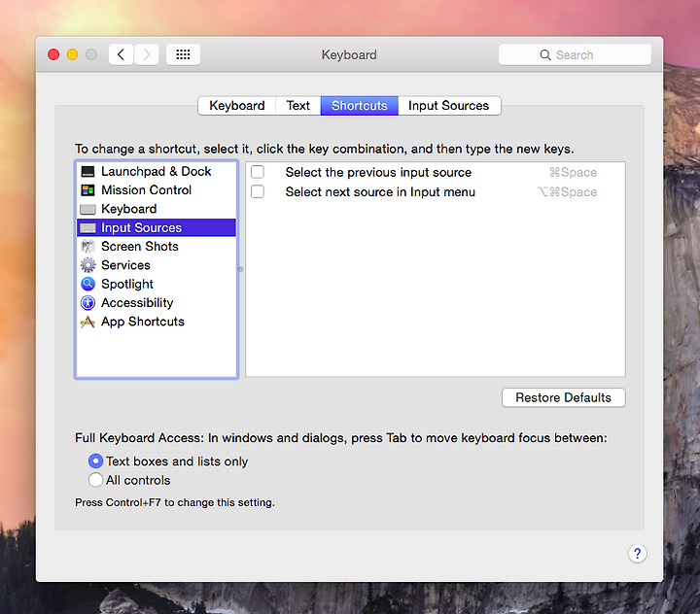Click the Restore Defaults button
This screenshot has width=700, height=614.
[x=563, y=397]
